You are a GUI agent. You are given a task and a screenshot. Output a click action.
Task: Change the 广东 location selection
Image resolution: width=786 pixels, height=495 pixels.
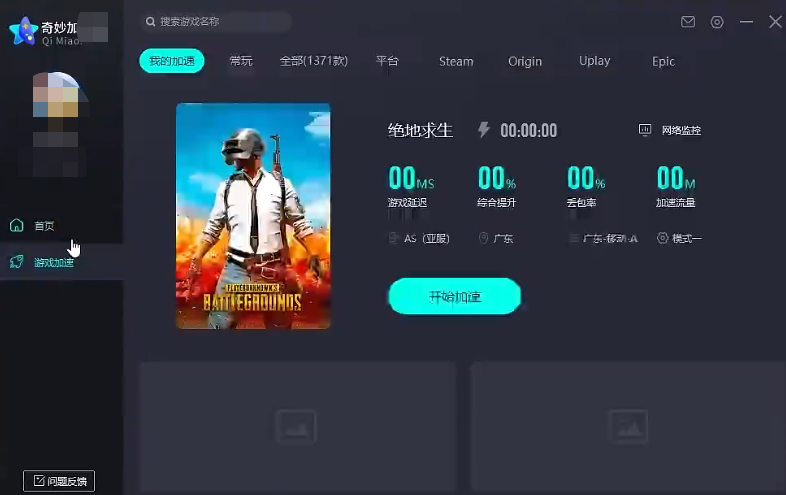[503, 238]
